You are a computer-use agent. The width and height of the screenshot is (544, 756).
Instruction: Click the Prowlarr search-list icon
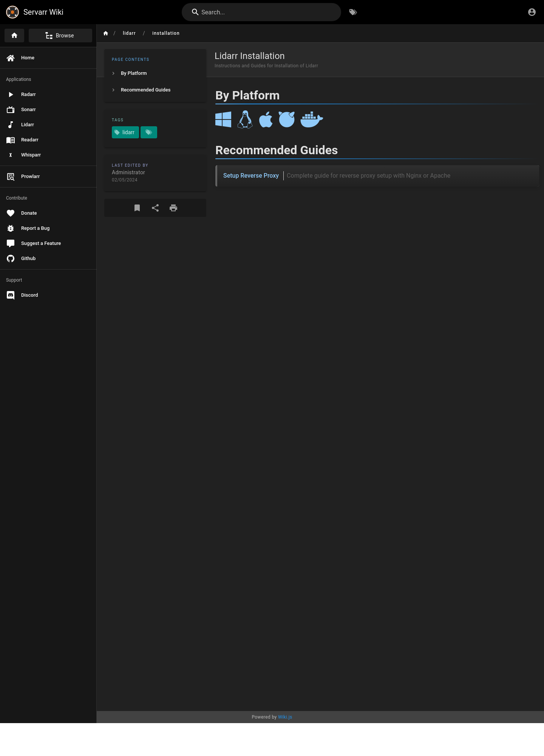click(x=11, y=177)
